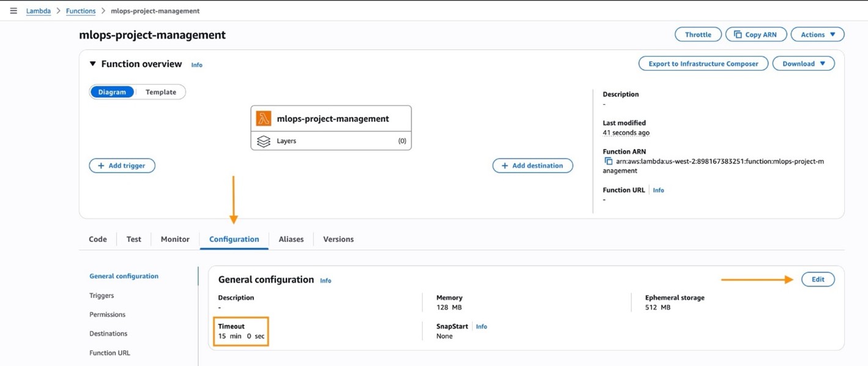Open the navigation sidebar menu
Viewport: 868px width, 366px height.
13,10
